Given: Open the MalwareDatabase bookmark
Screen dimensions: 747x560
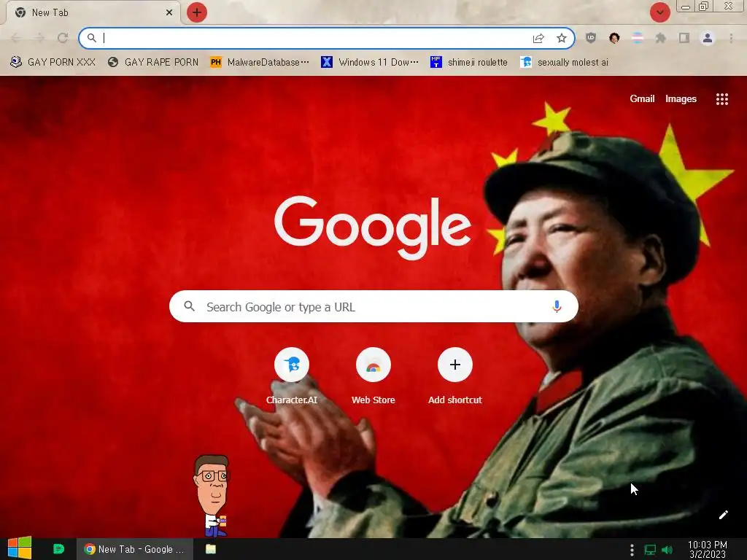Looking at the screenshot, I should tap(260, 63).
